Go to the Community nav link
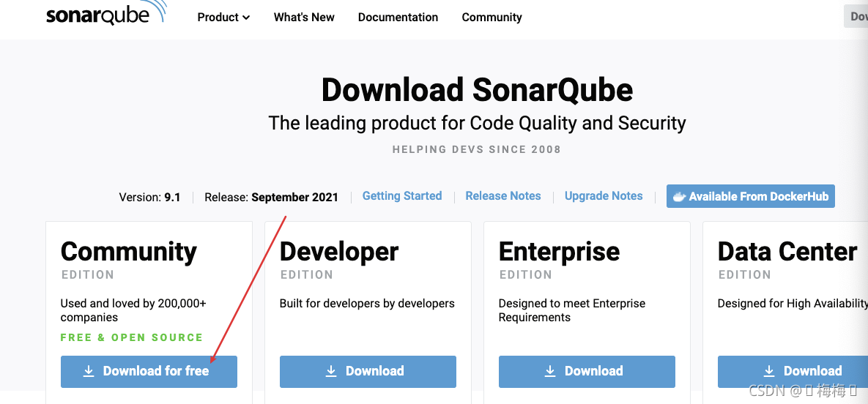Screen dimensions: 868x404 click(492, 17)
